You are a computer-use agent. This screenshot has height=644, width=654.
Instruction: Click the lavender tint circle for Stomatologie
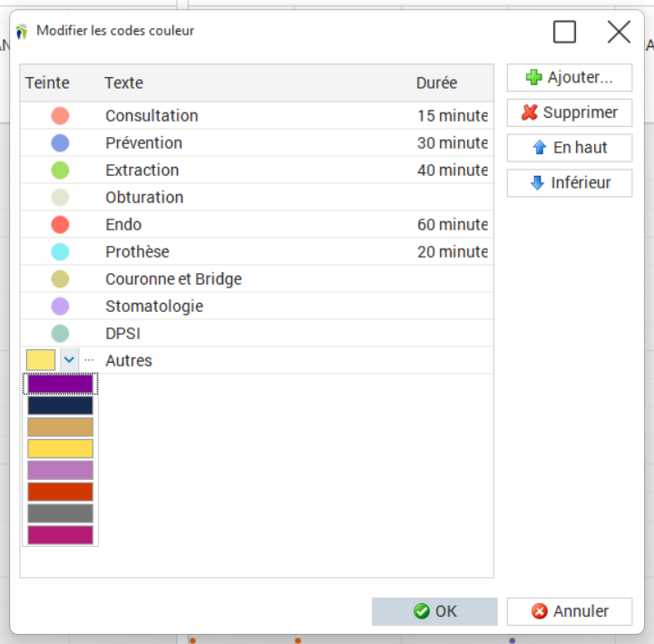60,307
